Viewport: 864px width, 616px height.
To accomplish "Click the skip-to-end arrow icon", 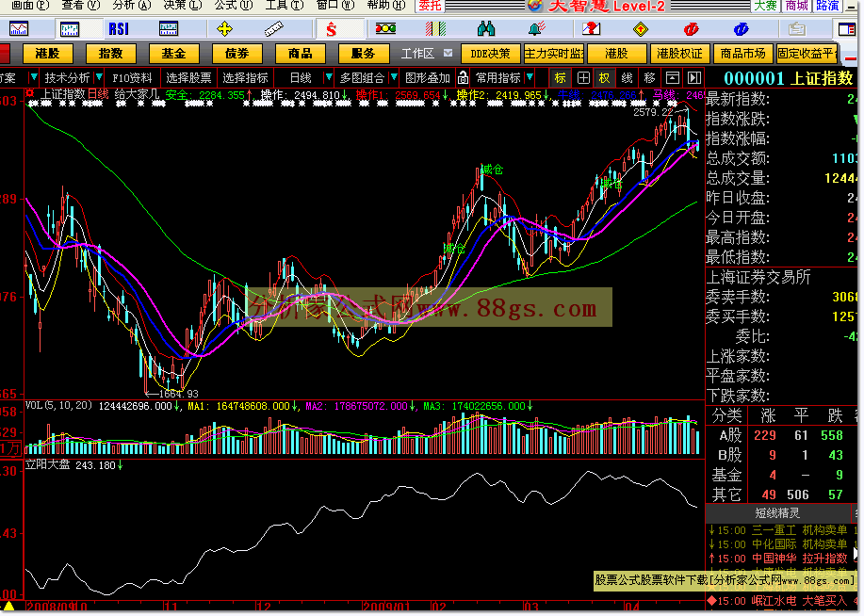I will pyautogui.click(x=694, y=77).
